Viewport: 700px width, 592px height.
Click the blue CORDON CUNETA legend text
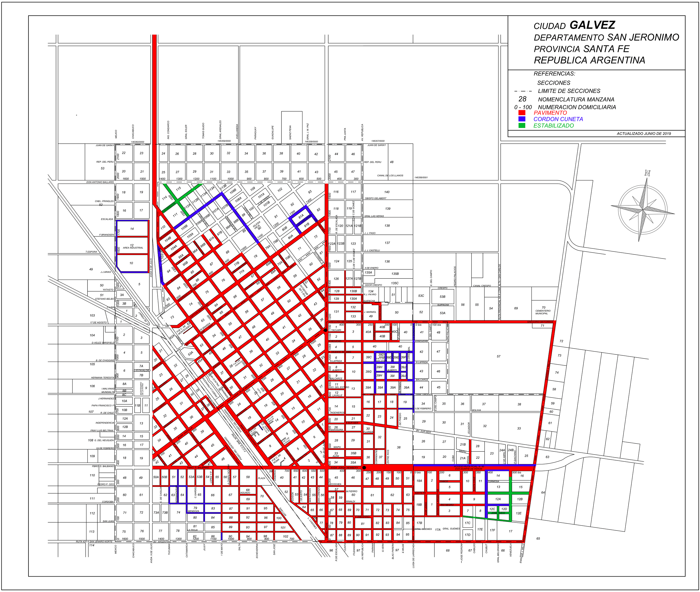[558, 119]
